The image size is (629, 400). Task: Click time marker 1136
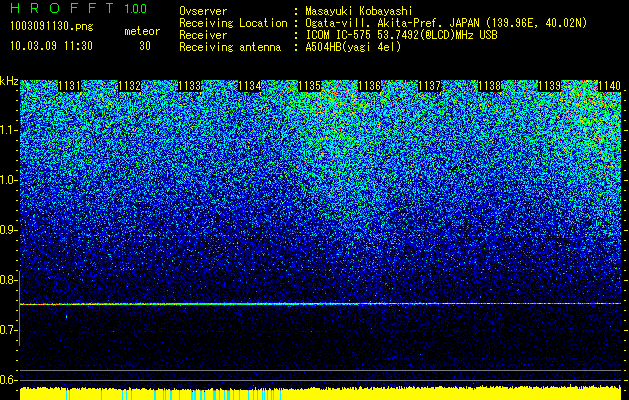pyautogui.click(x=369, y=86)
